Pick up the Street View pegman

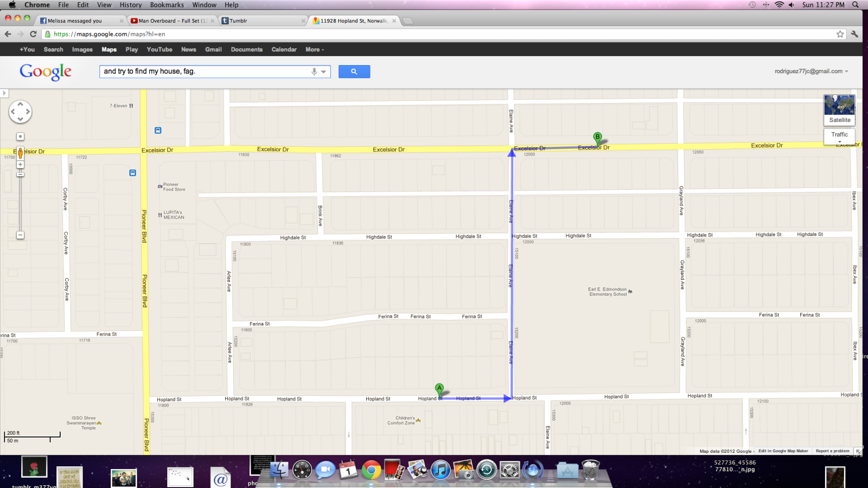point(20,153)
